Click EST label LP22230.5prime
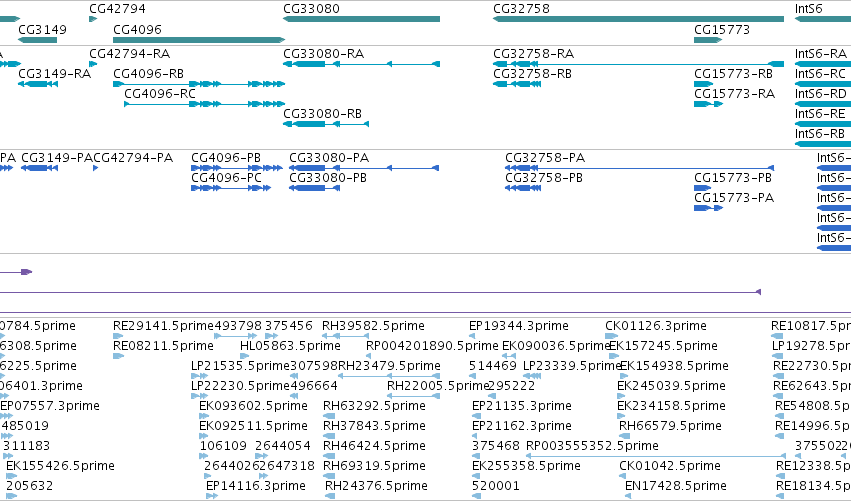 coord(240,386)
